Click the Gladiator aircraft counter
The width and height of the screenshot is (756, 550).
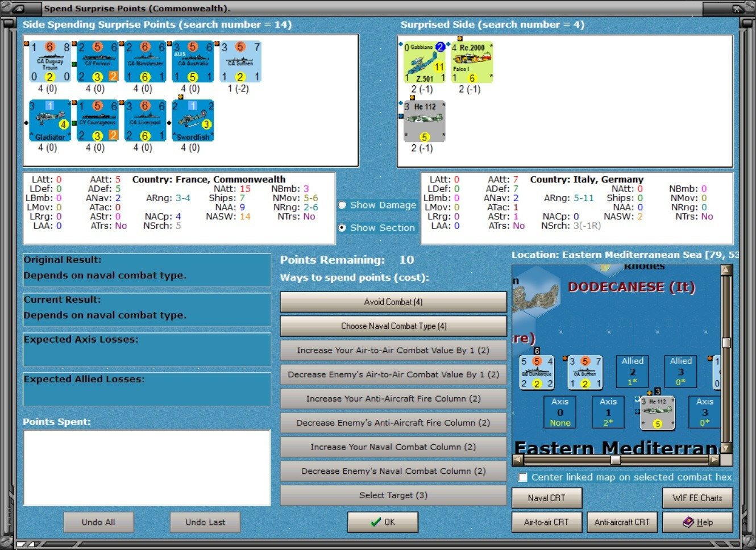pos(50,120)
